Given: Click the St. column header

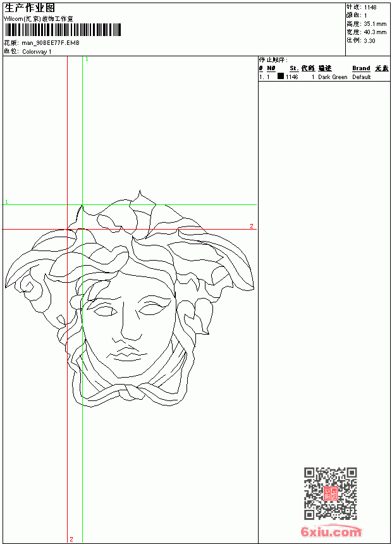Looking at the screenshot, I should [294, 68].
